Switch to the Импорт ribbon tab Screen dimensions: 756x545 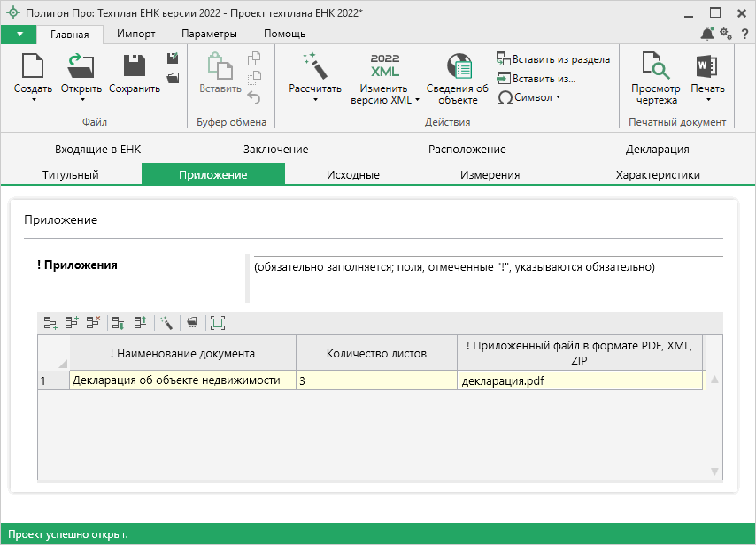136,34
